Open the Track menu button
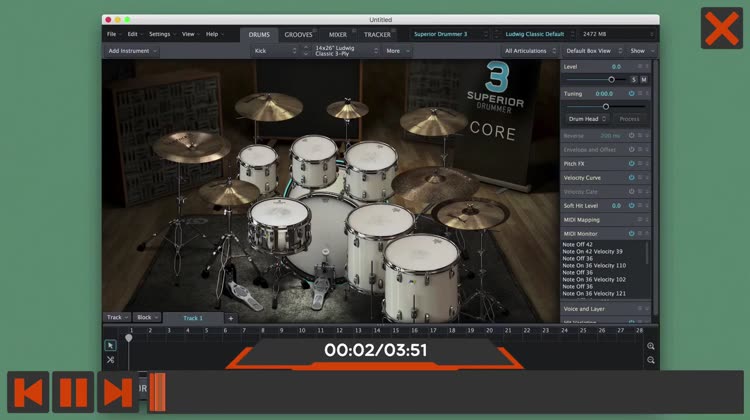 (117, 317)
